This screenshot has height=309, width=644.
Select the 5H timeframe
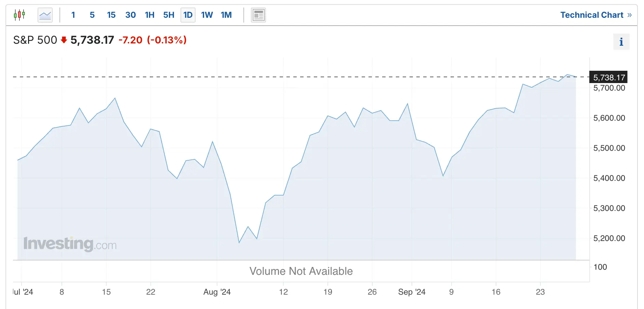(x=169, y=15)
